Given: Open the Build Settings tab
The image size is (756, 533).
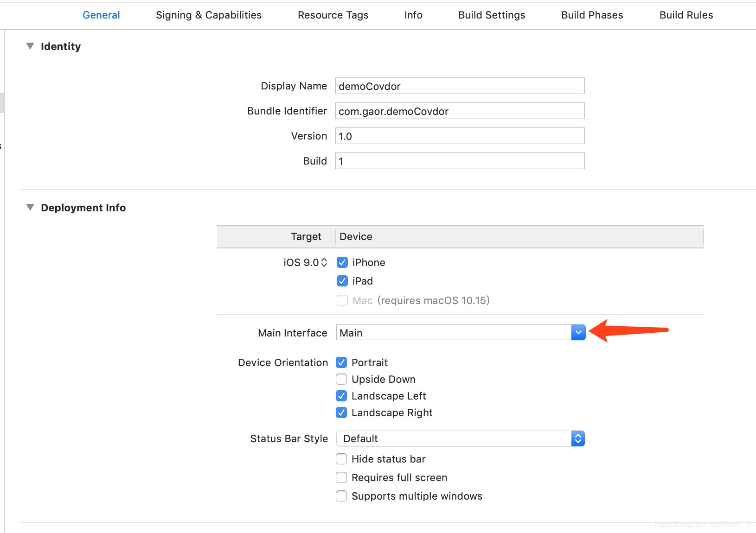Looking at the screenshot, I should coord(492,15).
